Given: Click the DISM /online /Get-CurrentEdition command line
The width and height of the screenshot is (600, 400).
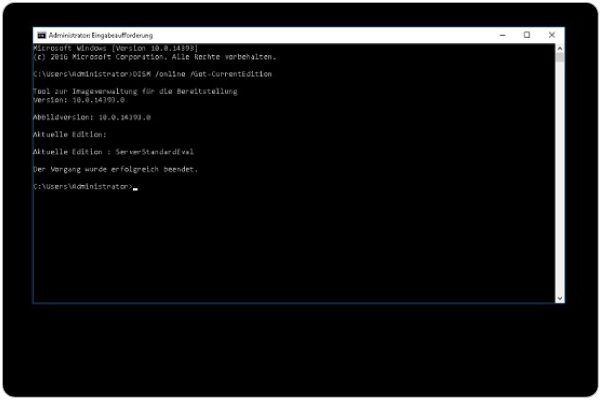Looking at the screenshot, I should pyautogui.click(x=152, y=74).
